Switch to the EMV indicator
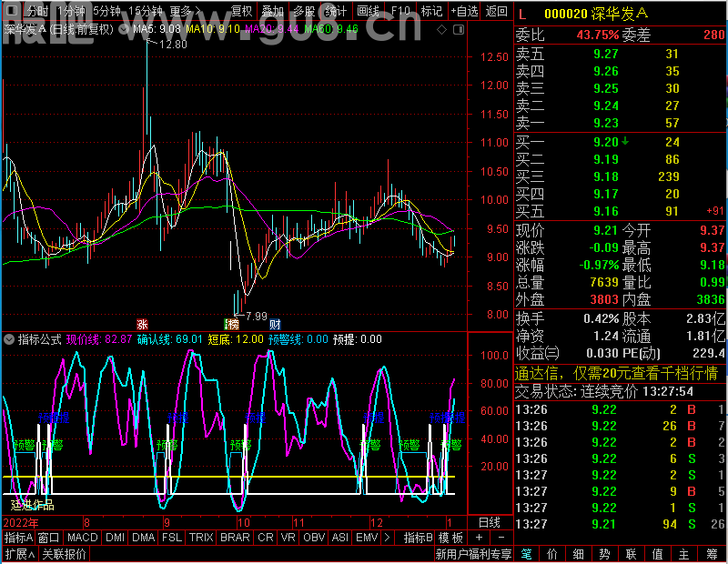This screenshot has height=564, width=728. click(x=367, y=538)
